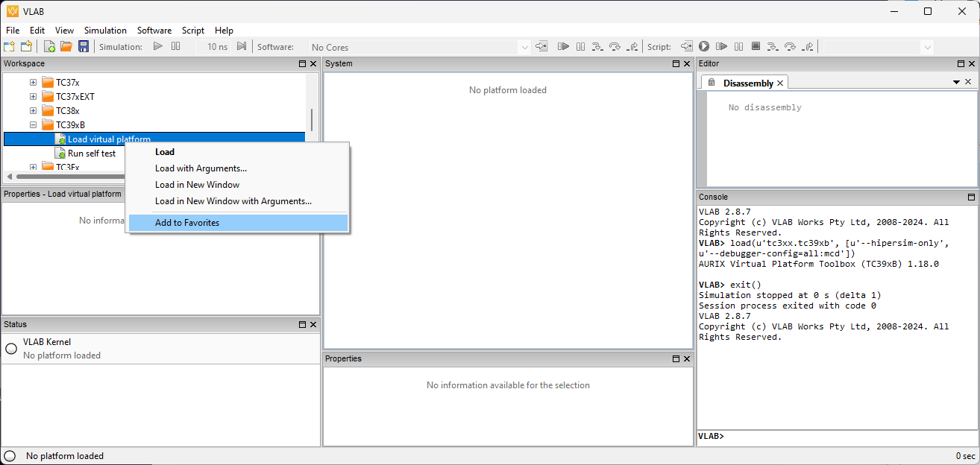The height and width of the screenshot is (465, 980).
Task: Close the Workspace panel
Action: click(x=314, y=64)
